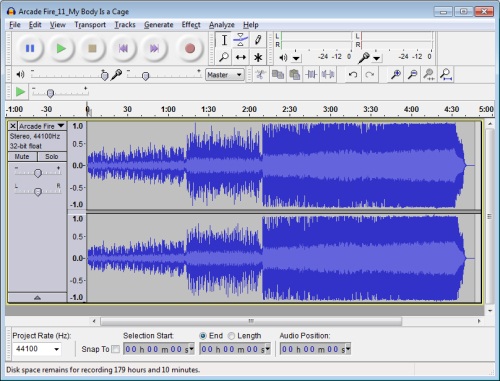Click the horizontal scrollbar right arrow
The image size is (500, 381).
[x=479, y=321]
